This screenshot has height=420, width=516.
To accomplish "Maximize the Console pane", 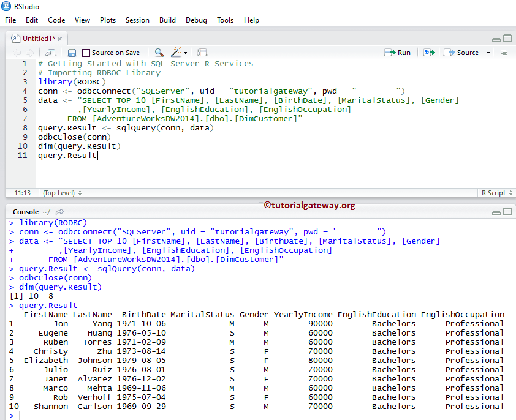I will 507,211.
